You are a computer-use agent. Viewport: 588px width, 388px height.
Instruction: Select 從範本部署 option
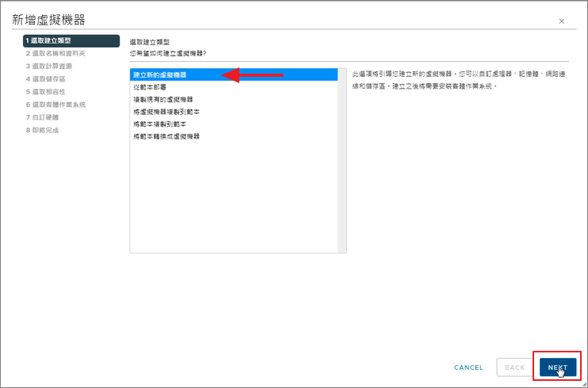tap(234, 87)
